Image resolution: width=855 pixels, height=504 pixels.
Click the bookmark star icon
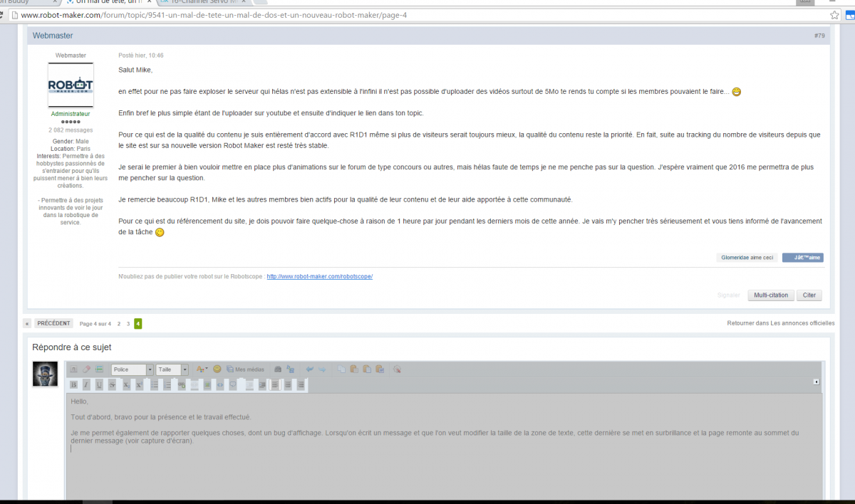(x=834, y=15)
